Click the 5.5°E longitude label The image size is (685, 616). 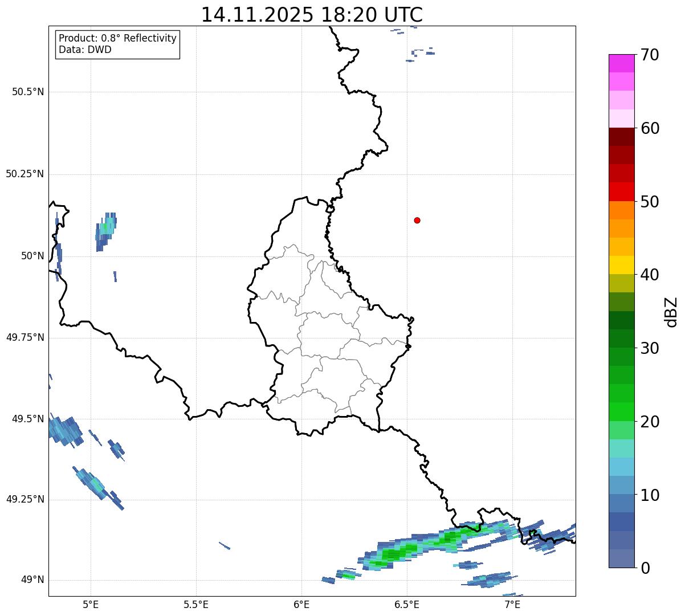click(x=196, y=604)
